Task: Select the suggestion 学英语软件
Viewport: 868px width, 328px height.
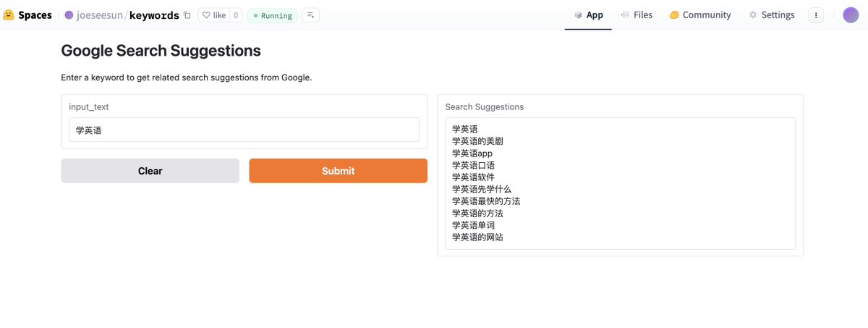Action: point(473,177)
